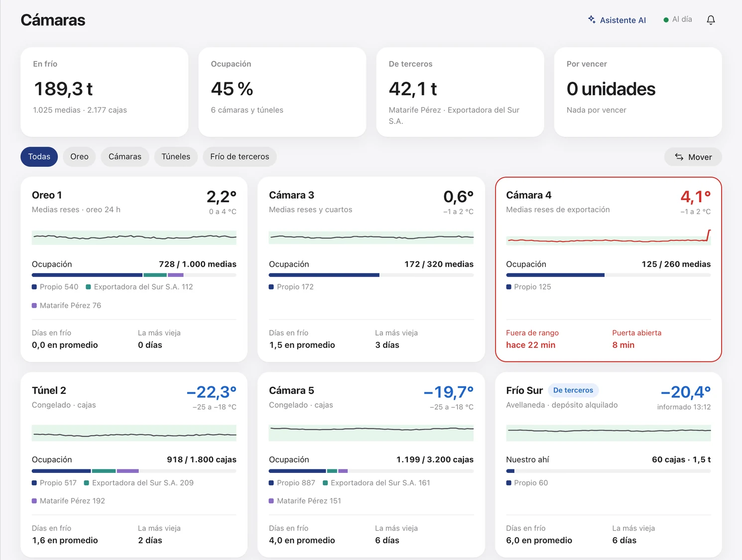Open the Cámara 5 card title
The image size is (742, 560).
tap(291, 391)
